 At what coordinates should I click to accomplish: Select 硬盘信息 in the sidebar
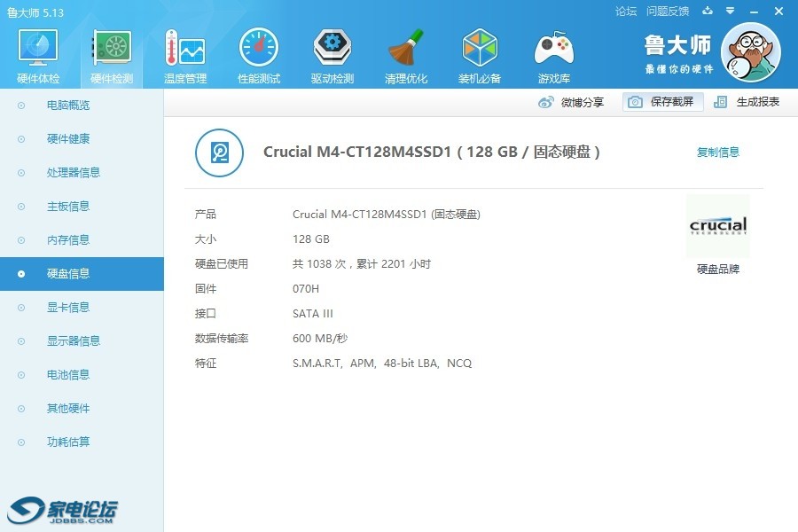point(82,274)
